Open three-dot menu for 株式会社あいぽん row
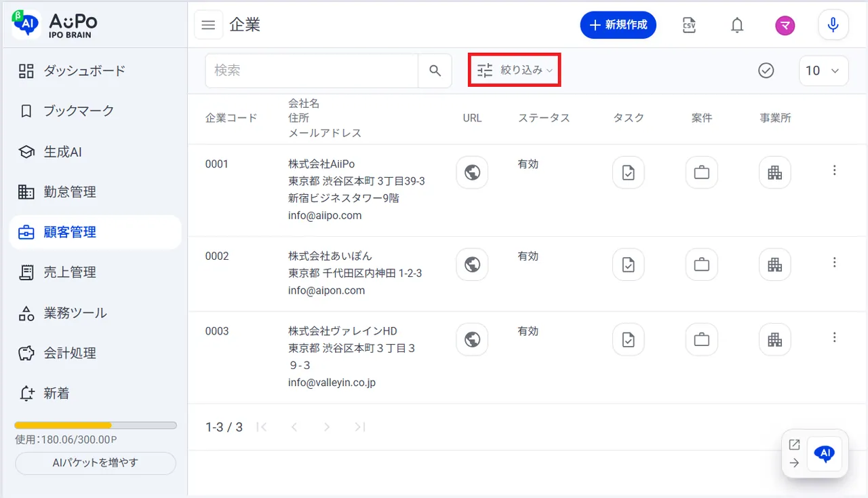The height and width of the screenshot is (498, 868). point(835,262)
